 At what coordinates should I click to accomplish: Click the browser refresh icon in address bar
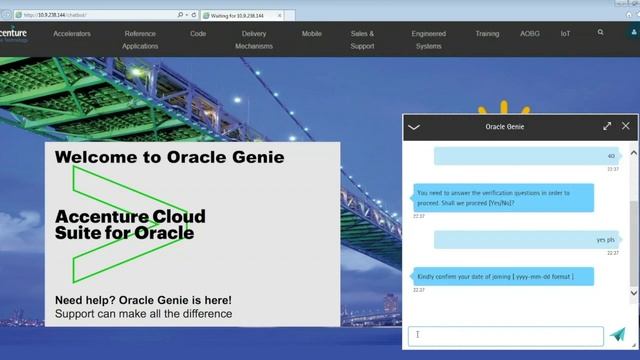(x=194, y=15)
